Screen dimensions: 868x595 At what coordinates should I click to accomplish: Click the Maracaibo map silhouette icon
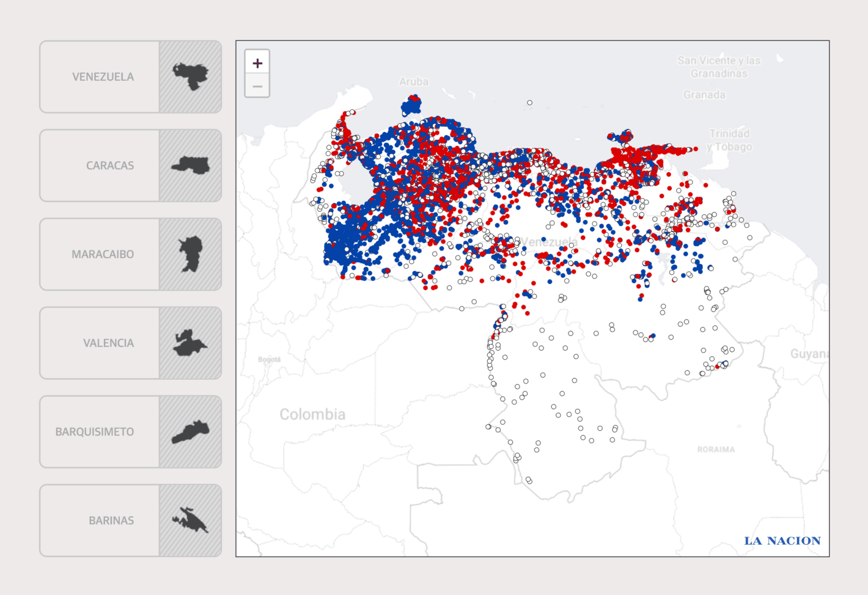pos(191,254)
